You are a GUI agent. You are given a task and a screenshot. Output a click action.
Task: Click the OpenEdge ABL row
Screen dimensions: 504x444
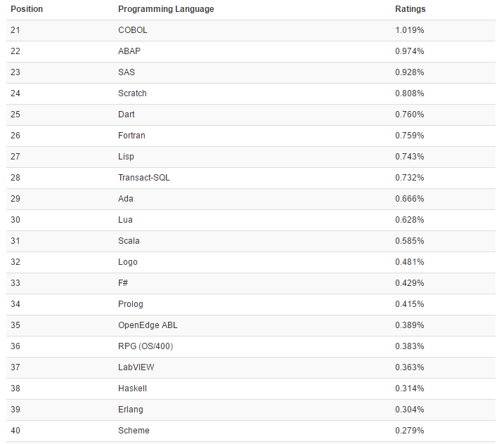tap(148, 325)
